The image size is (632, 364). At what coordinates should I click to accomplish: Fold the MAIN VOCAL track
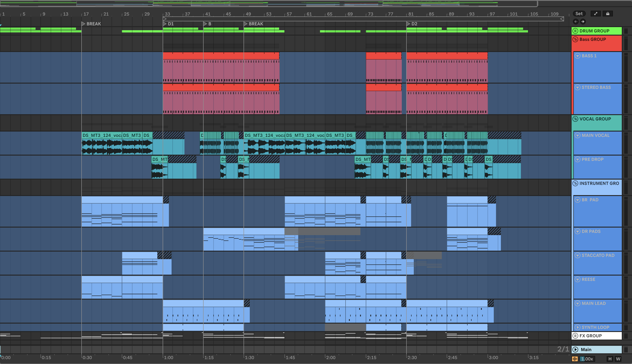pyautogui.click(x=578, y=135)
